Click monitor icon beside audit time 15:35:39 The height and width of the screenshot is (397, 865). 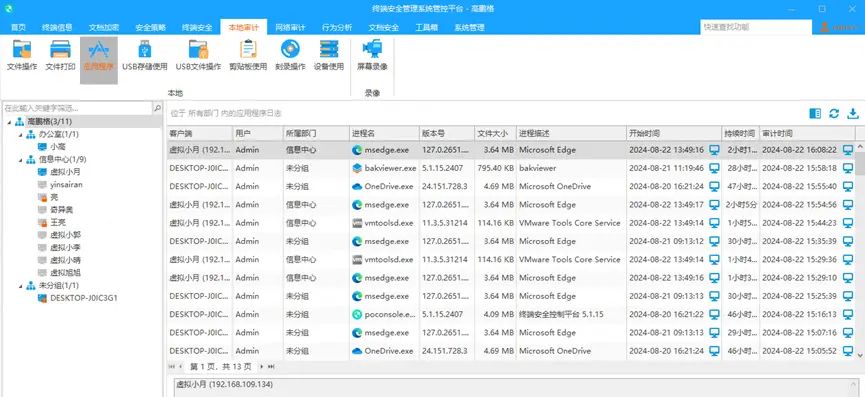coord(848,241)
